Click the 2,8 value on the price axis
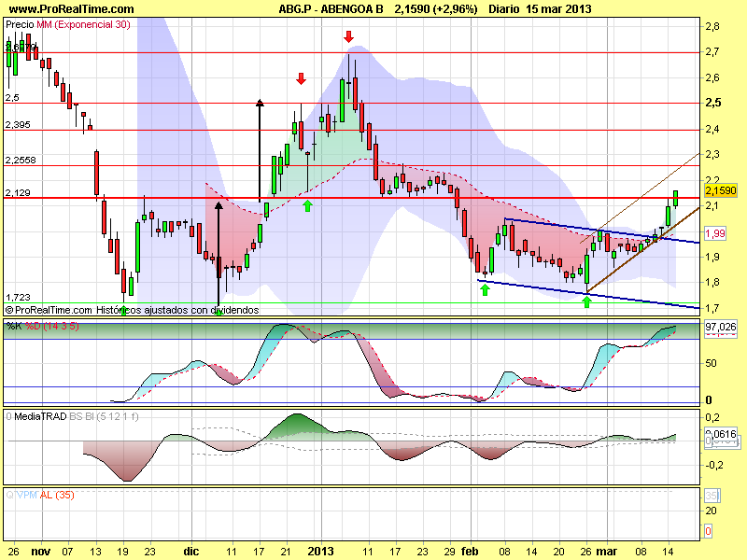This screenshot has width=747, height=560. click(712, 26)
